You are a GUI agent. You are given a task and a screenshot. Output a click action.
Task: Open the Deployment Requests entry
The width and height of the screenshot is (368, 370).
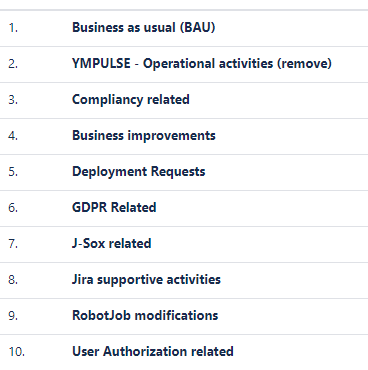[x=139, y=172]
